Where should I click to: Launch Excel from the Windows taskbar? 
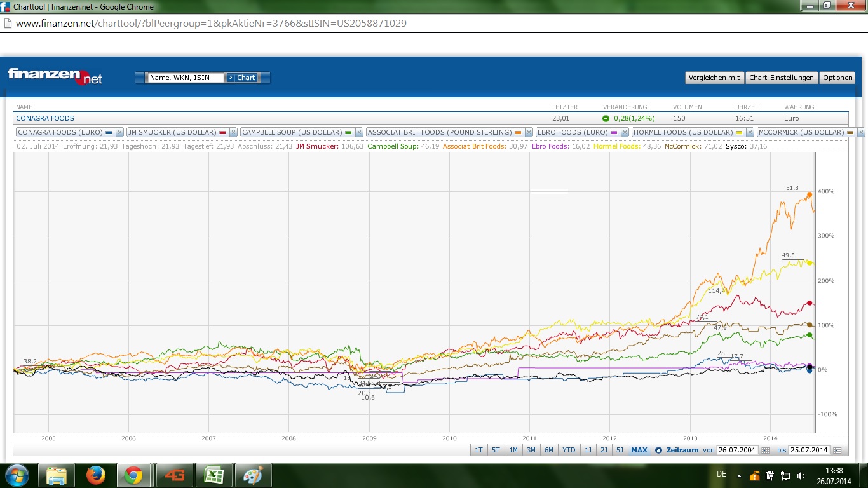214,475
